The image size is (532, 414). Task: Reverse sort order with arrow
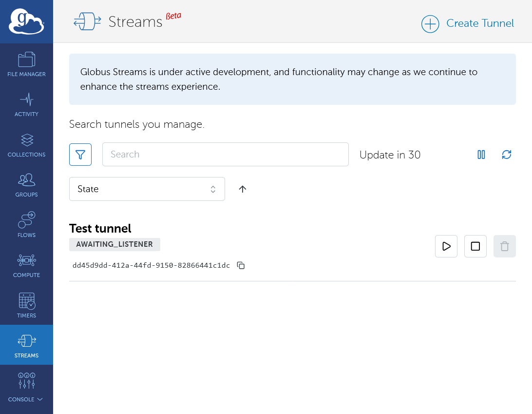tap(243, 189)
